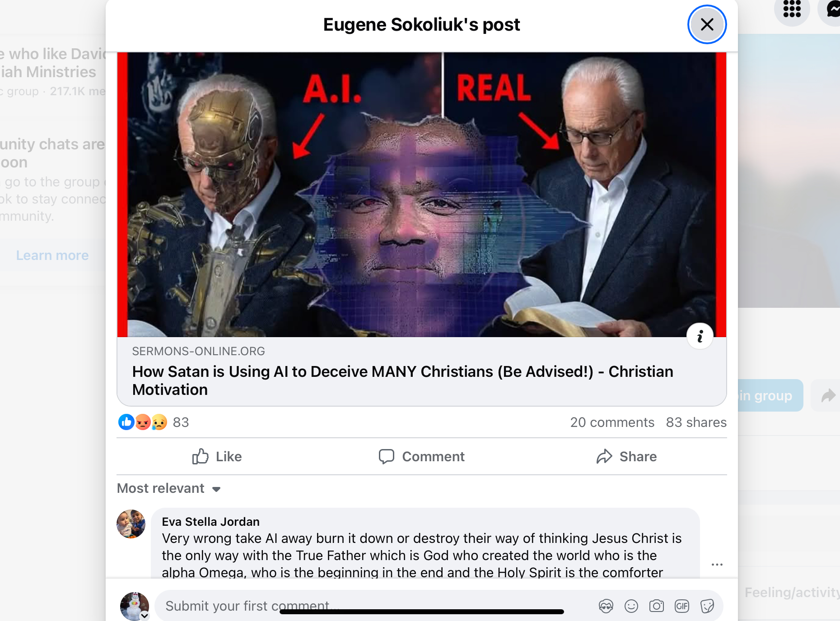Insert an avatar sticker in comment
Image resolution: width=840 pixels, height=621 pixels.
coord(606,606)
